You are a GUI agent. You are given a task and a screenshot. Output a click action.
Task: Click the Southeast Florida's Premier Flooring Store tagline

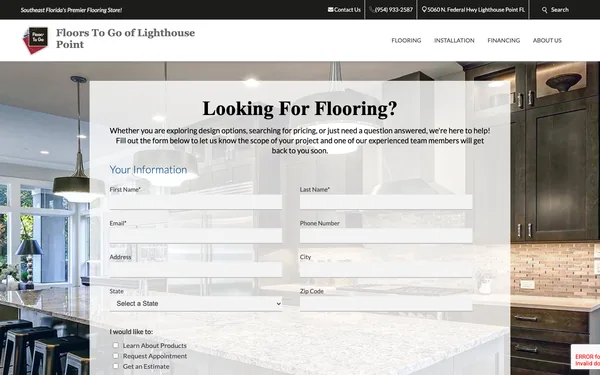[71, 10]
